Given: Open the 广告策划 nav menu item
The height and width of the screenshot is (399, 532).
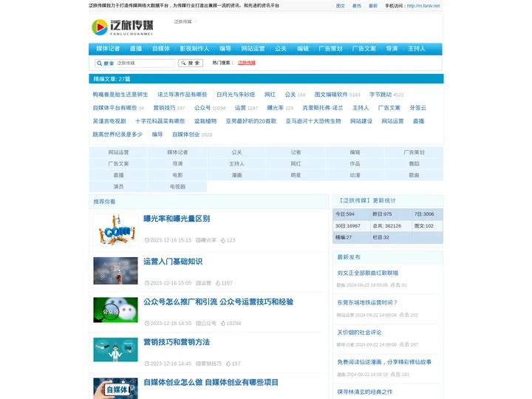Looking at the screenshot, I should (x=330, y=49).
